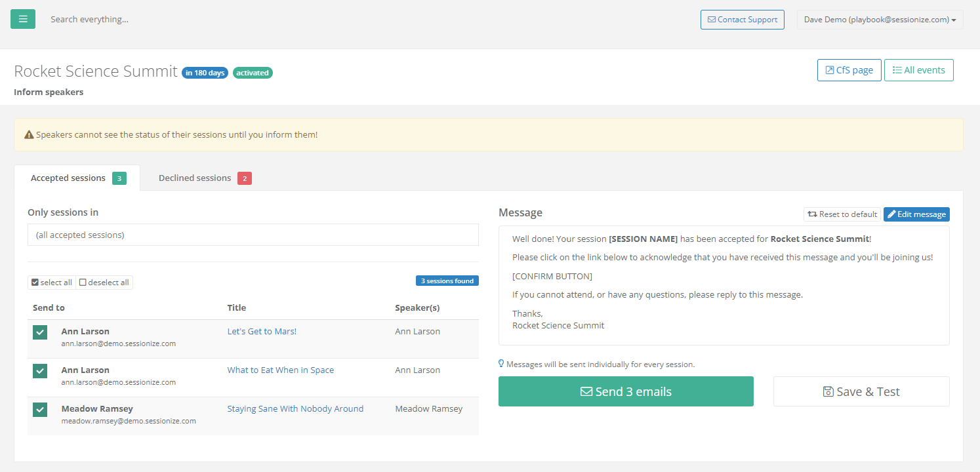Screen dimensions: 980x472
Task: Send 3 emails to speakers
Action: 626,391
